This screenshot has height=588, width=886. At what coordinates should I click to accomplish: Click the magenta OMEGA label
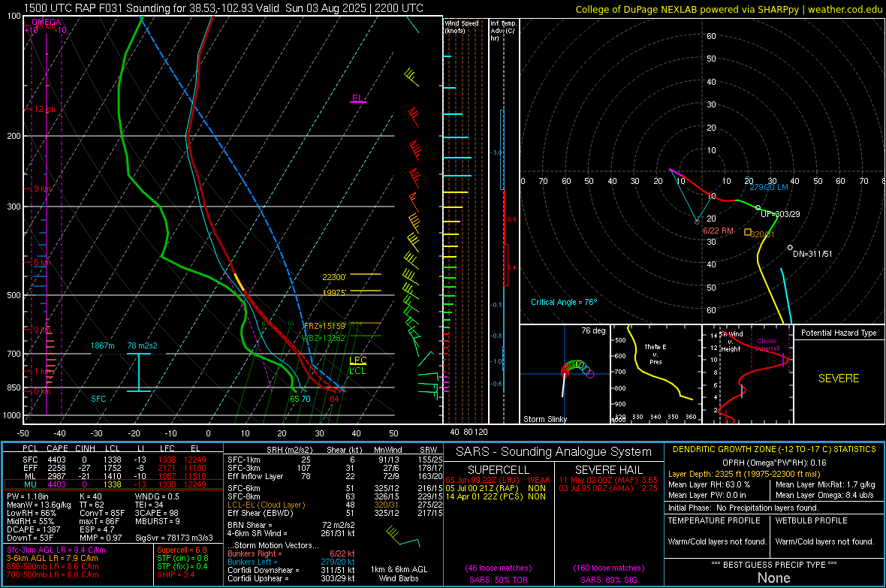[47, 22]
